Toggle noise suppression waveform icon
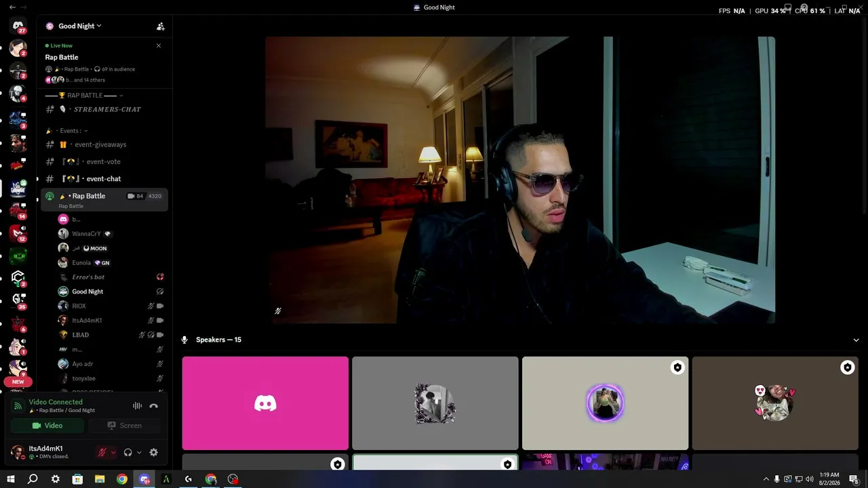Screen dimensions: 868x488 (x=137, y=406)
